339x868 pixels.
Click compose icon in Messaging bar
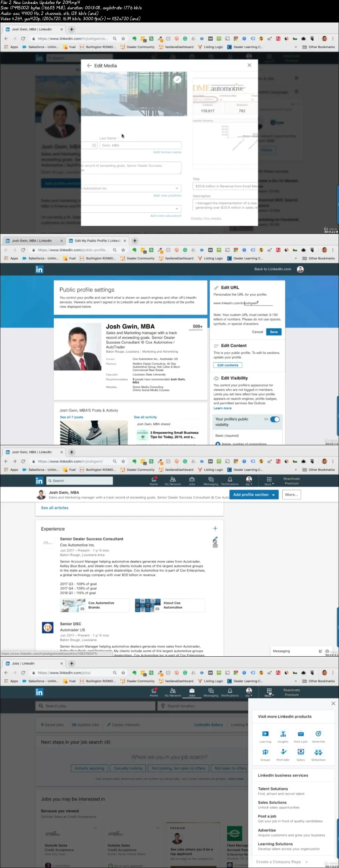(320, 651)
